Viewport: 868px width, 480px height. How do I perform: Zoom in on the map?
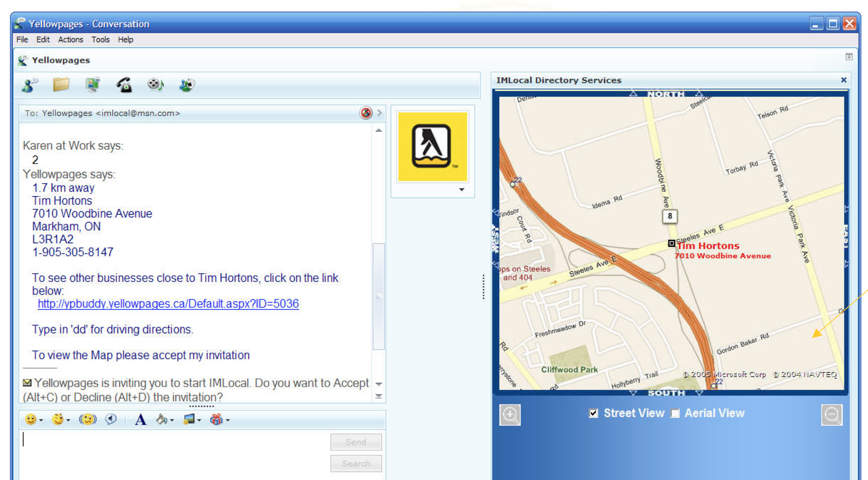point(510,415)
